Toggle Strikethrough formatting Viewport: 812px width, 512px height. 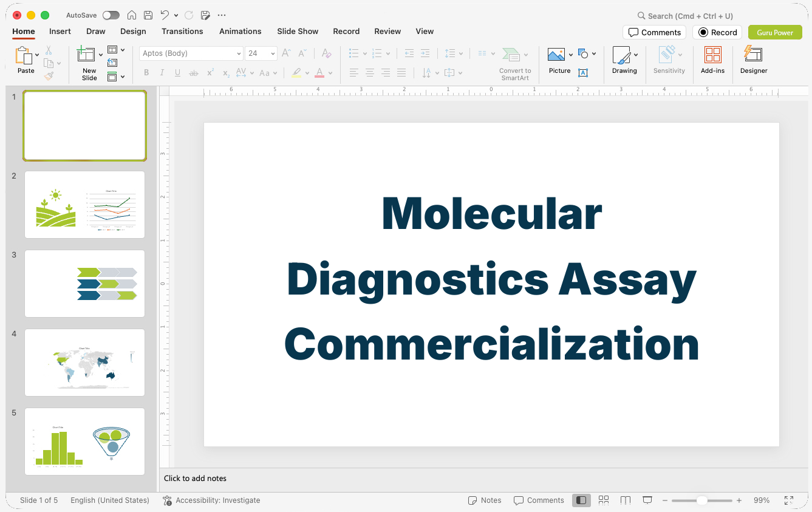[194, 73]
